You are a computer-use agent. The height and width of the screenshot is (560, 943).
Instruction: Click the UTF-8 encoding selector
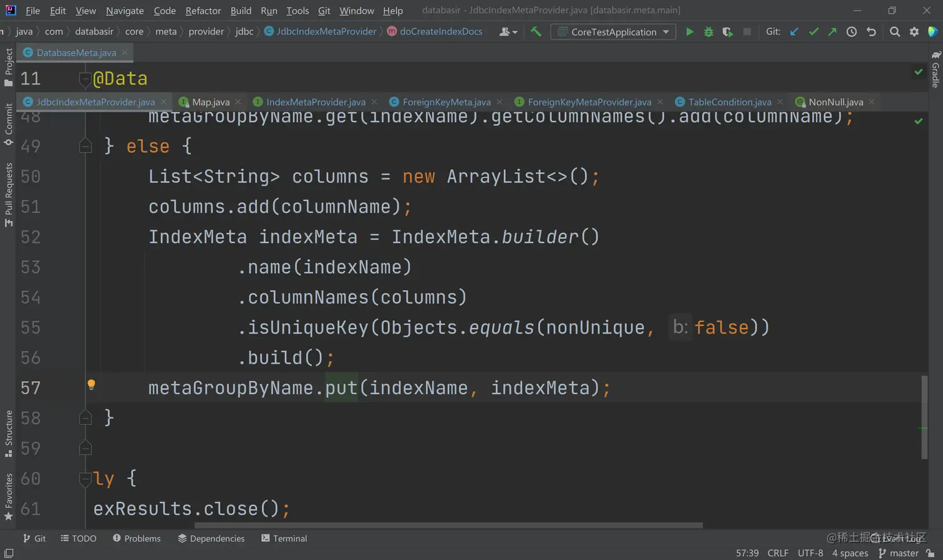point(810,553)
